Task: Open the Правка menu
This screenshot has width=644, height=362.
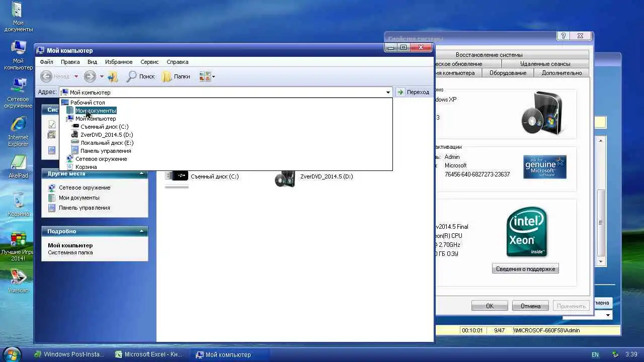Action: [70, 62]
